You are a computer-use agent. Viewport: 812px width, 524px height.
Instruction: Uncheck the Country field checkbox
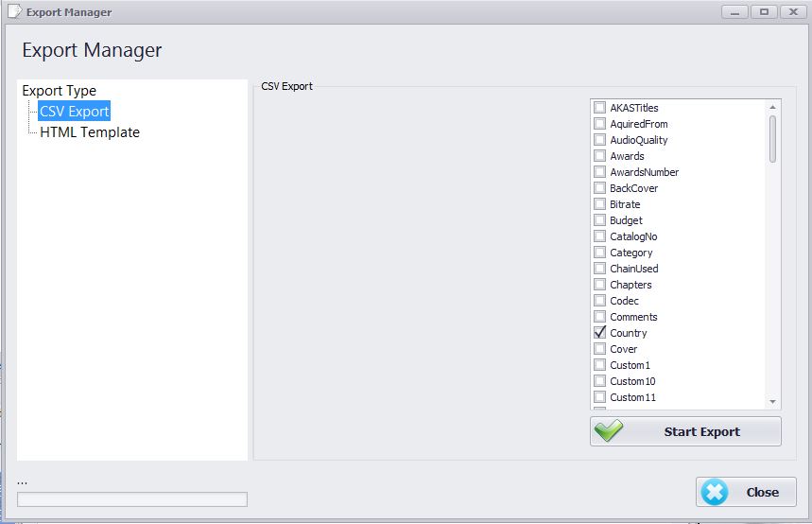coord(599,333)
